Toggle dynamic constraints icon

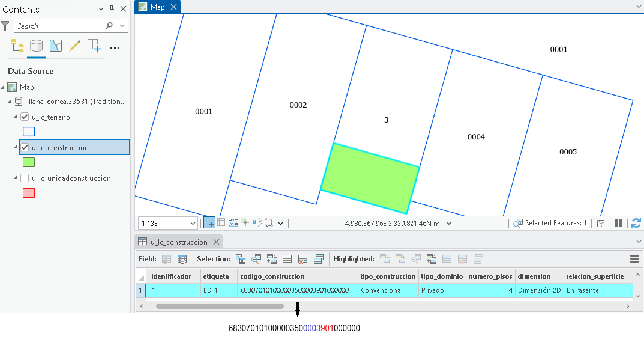tap(233, 222)
